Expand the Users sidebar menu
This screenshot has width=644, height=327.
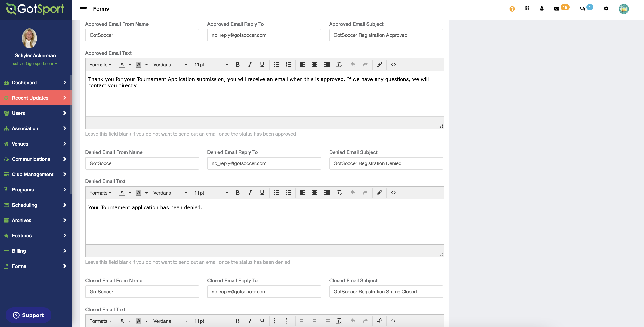pyautogui.click(x=36, y=113)
